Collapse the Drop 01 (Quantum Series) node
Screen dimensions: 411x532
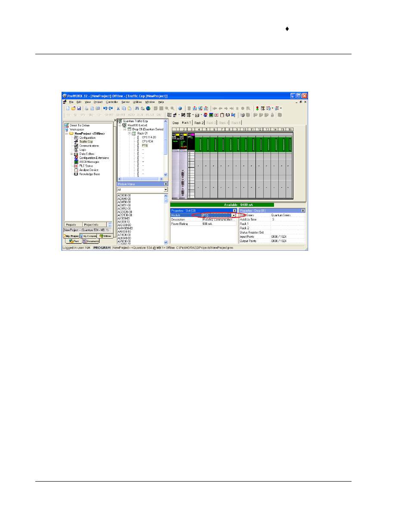click(125, 129)
